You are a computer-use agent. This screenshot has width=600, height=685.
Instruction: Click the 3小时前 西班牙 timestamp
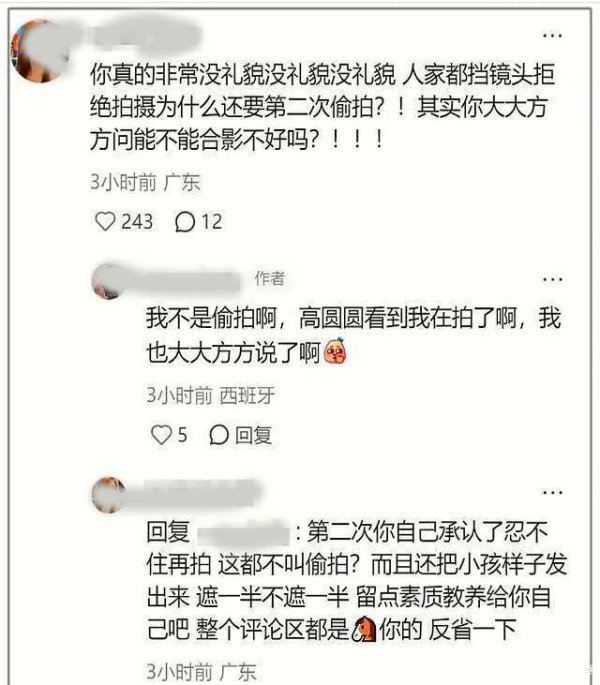(x=211, y=395)
